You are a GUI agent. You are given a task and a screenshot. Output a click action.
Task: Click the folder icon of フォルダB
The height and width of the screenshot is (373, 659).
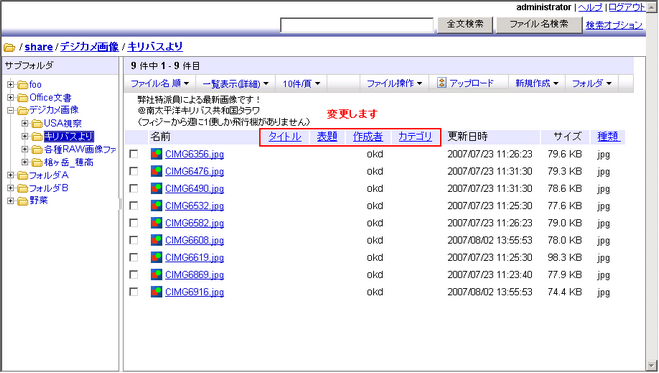tap(23, 189)
